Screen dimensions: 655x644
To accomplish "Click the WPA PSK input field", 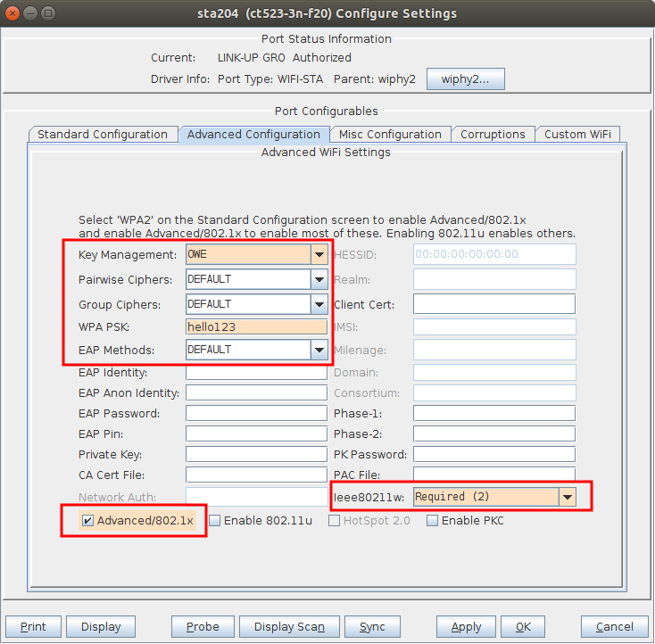I will [x=256, y=326].
